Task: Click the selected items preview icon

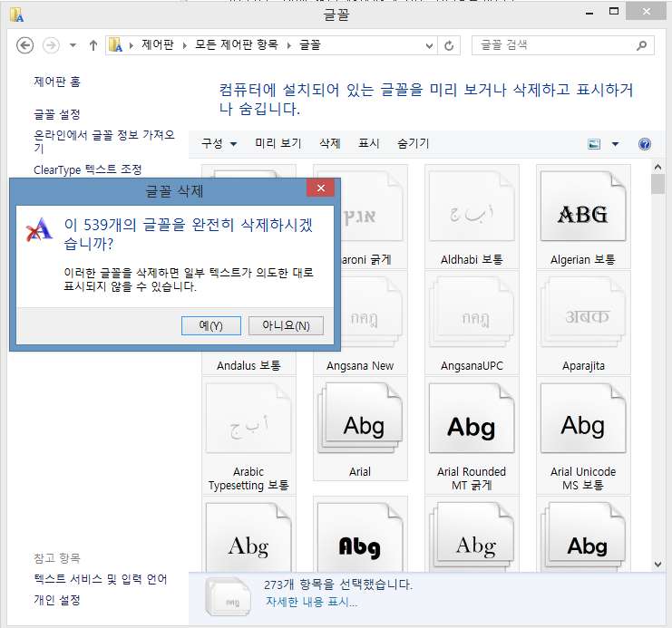Action: pyautogui.click(x=228, y=596)
